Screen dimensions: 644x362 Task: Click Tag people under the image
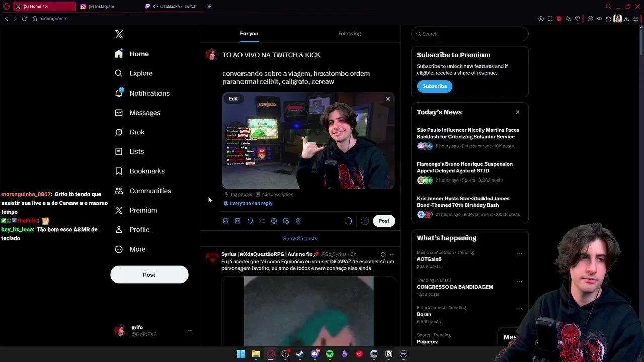238,194
